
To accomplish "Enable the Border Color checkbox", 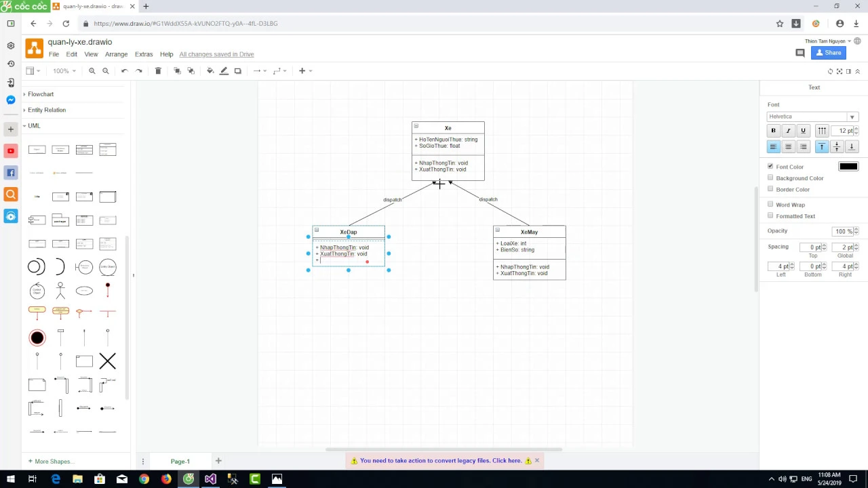I will (x=770, y=189).
